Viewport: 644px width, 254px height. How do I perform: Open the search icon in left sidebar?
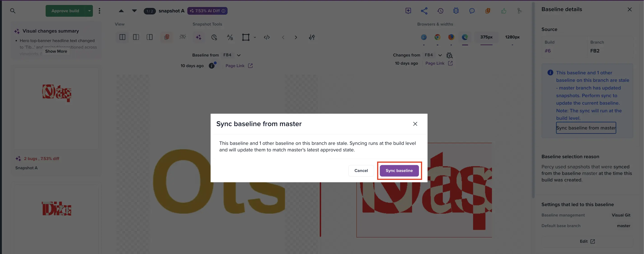(13, 11)
